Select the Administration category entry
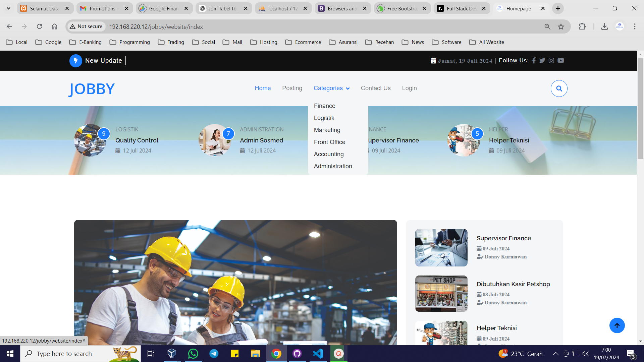Image resolution: width=644 pixels, height=362 pixels. [x=333, y=166]
